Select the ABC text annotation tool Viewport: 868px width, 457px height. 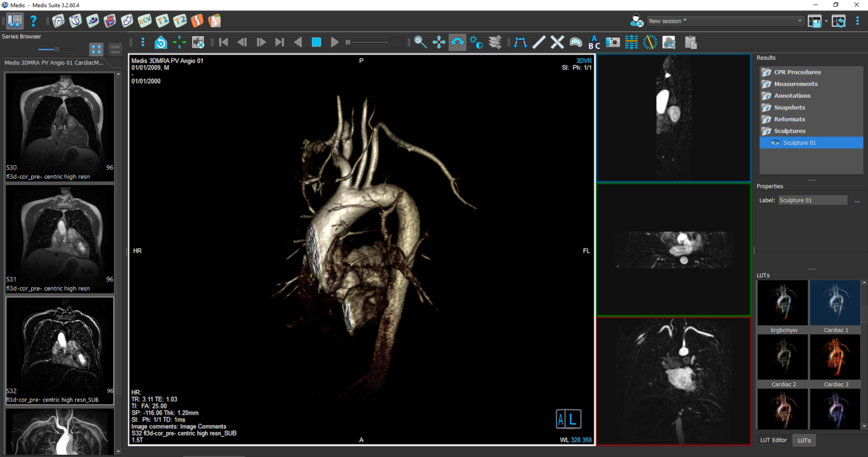click(x=594, y=42)
